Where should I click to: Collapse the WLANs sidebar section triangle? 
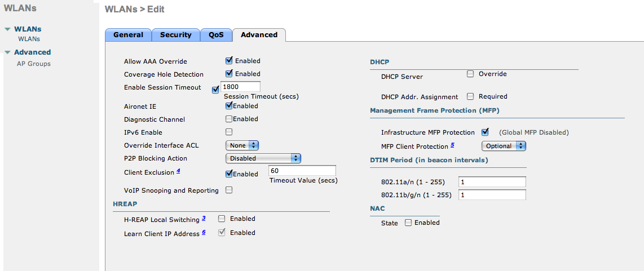click(x=7, y=29)
